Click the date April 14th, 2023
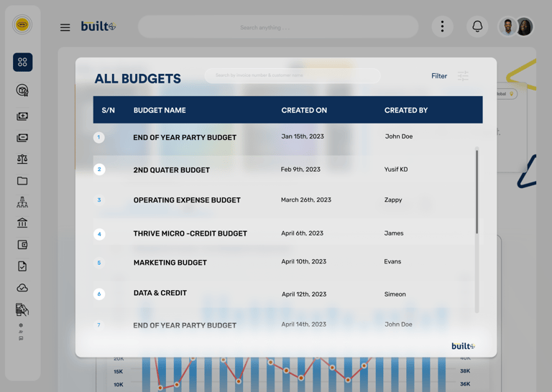This screenshot has height=392, width=552. [304, 325]
